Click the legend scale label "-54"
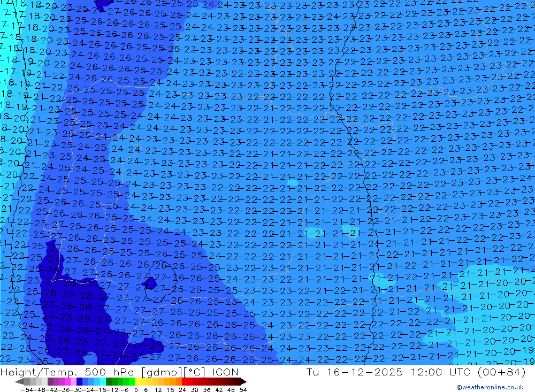This screenshot has height=392, width=535. click(27, 390)
